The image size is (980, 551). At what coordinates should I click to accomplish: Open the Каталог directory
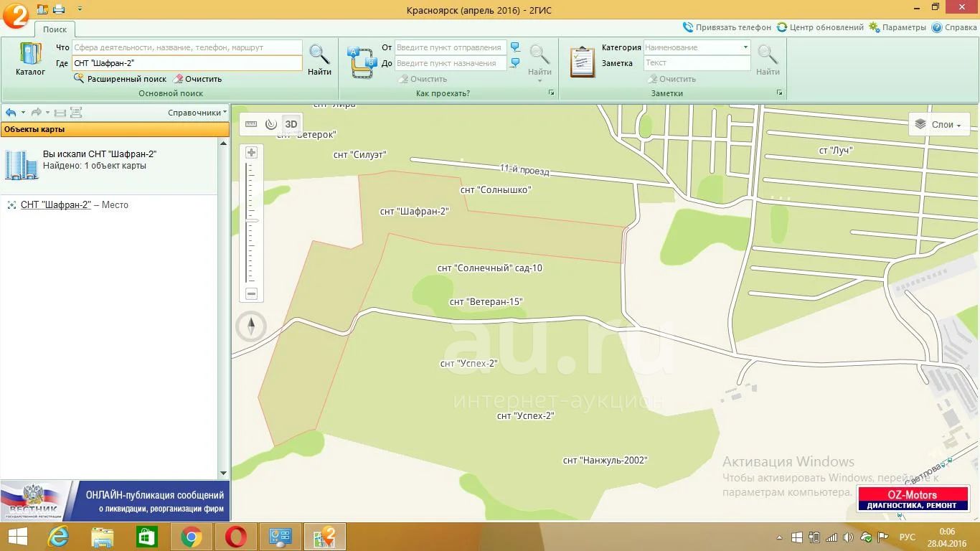click(30, 60)
